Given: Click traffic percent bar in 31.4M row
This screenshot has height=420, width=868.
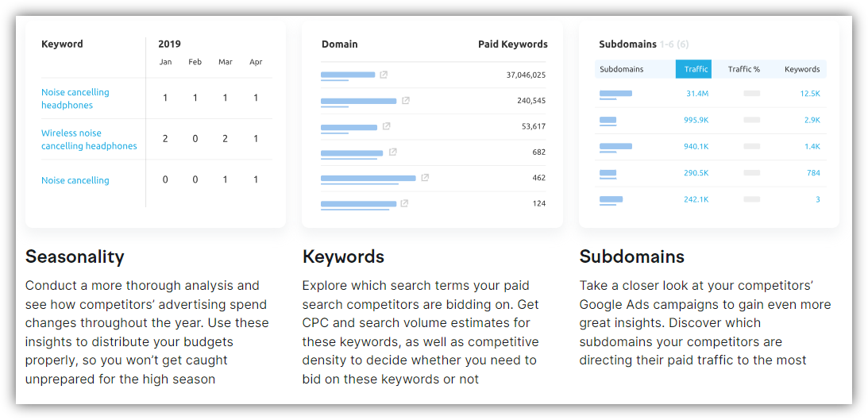Looking at the screenshot, I should pos(751,94).
